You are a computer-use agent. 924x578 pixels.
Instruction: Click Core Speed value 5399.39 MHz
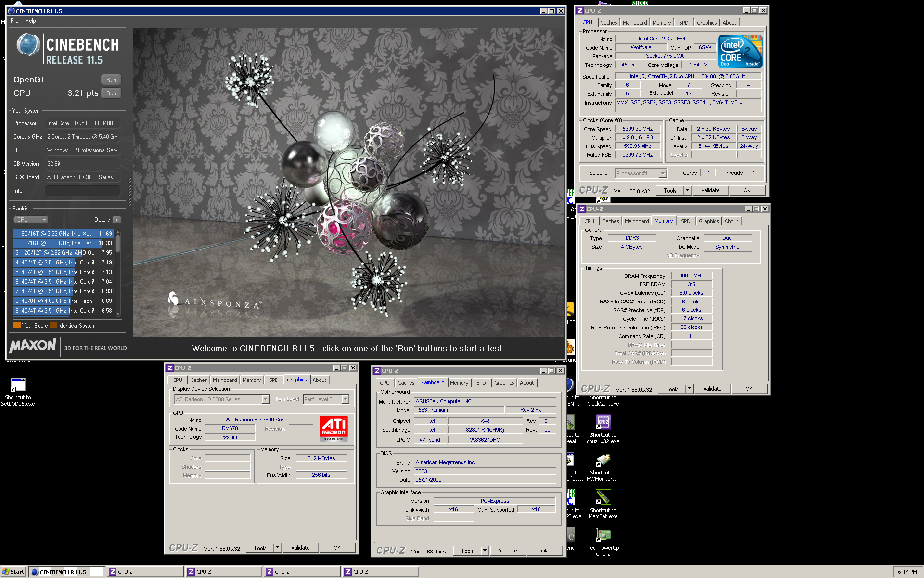point(637,129)
